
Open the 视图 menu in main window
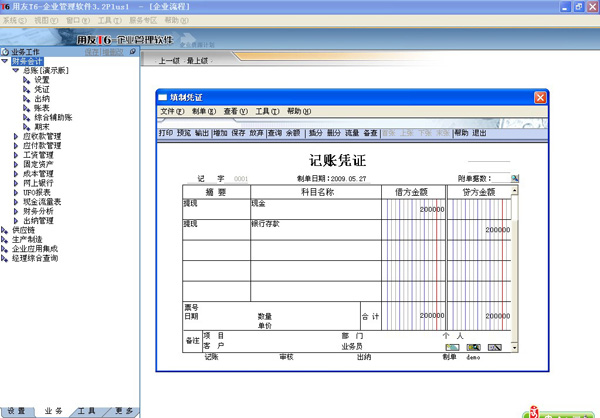click(x=46, y=20)
